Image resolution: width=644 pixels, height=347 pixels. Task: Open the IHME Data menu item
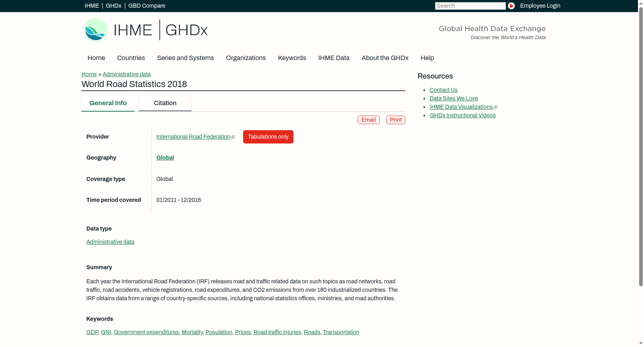tap(334, 58)
